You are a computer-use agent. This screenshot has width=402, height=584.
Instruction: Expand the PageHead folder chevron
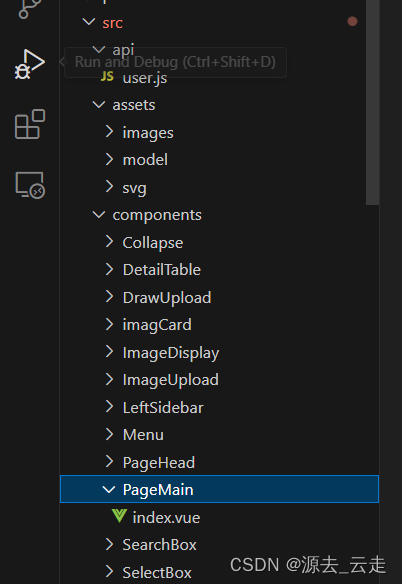coord(109,461)
